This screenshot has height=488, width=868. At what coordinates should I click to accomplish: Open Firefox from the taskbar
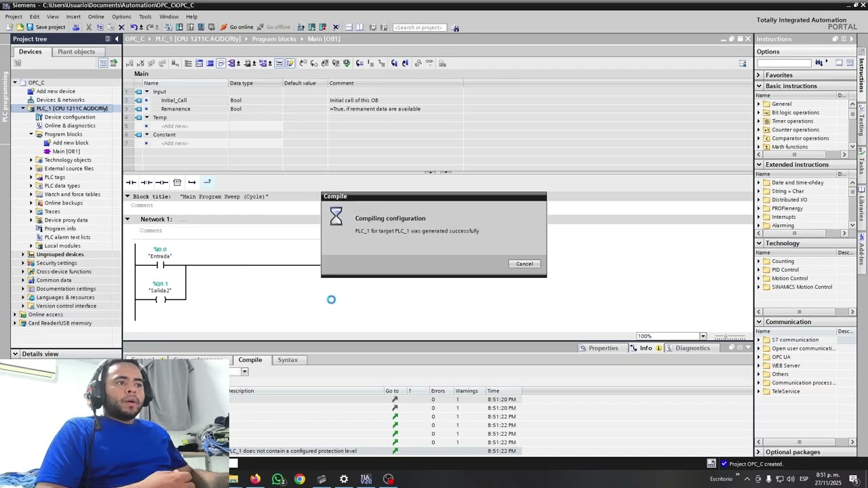(x=255, y=479)
